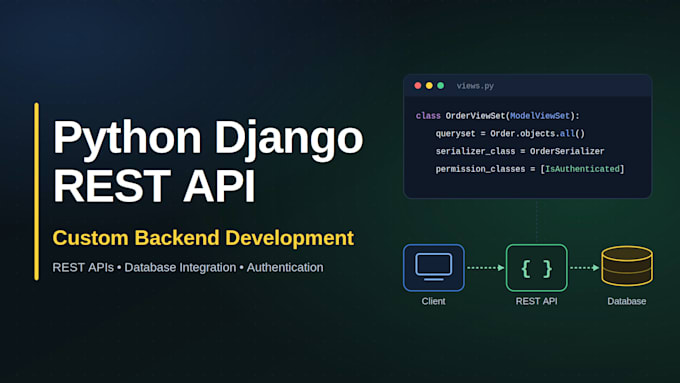Click the 'class OrderViewSet' code line
This screenshot has height=383, width=680.
tap(497, 116)
